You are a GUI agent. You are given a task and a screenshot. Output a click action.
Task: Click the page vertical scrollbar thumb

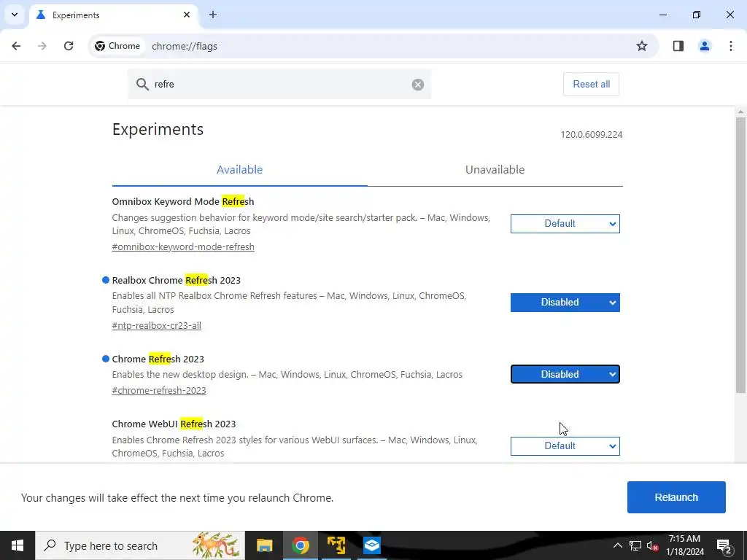[740, 255]
